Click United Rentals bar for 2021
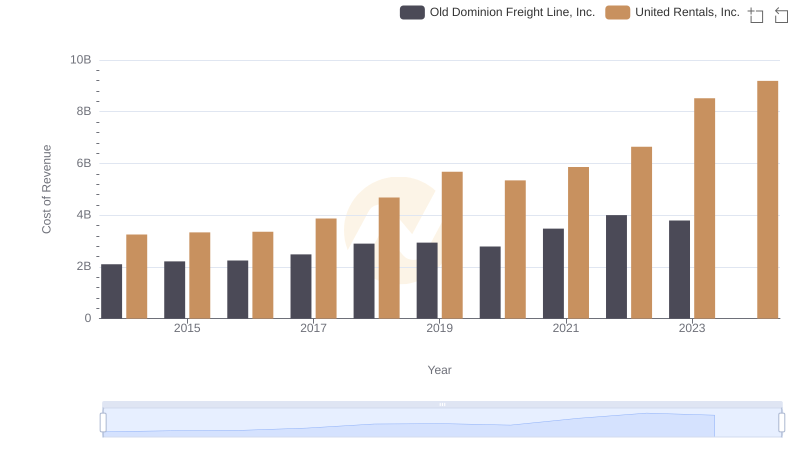The width and height of the screenshot is (800, 461). pyautogui.click(x=578, y=243)
